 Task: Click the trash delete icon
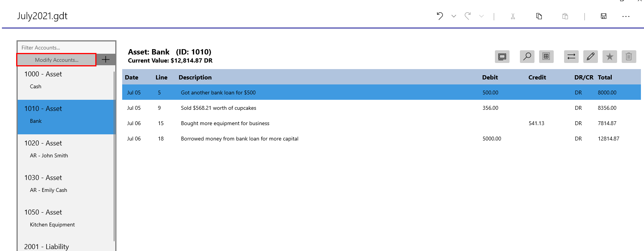click(629, 57)
